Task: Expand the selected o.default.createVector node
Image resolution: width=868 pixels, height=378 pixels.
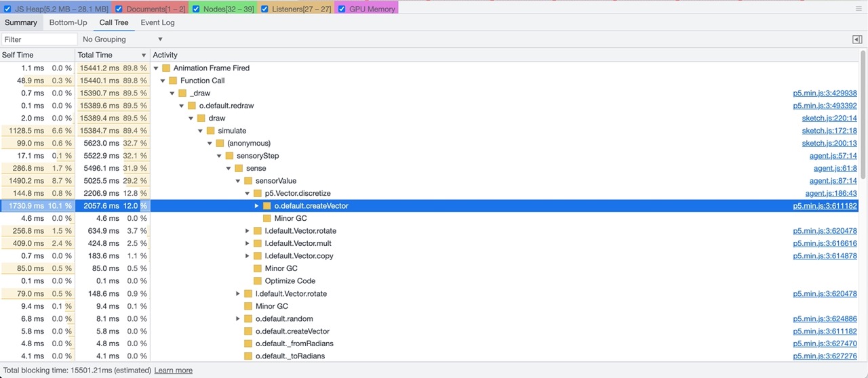Action: tap(257, 206)
